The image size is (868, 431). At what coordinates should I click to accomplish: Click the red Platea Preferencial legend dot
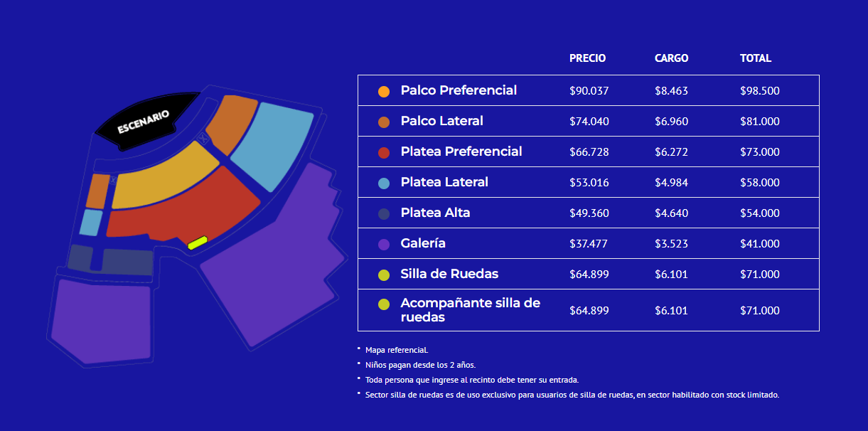[x=384, y=153]
